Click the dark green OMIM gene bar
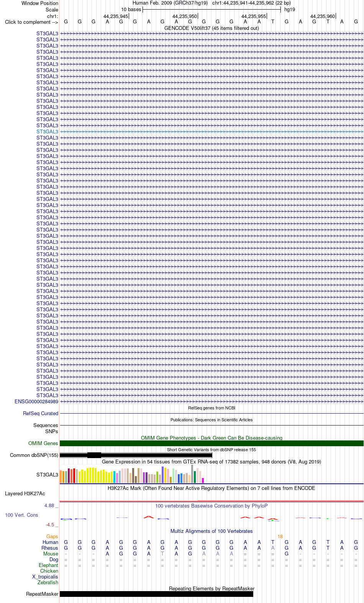The image size is (364, 603). (212, 443)
